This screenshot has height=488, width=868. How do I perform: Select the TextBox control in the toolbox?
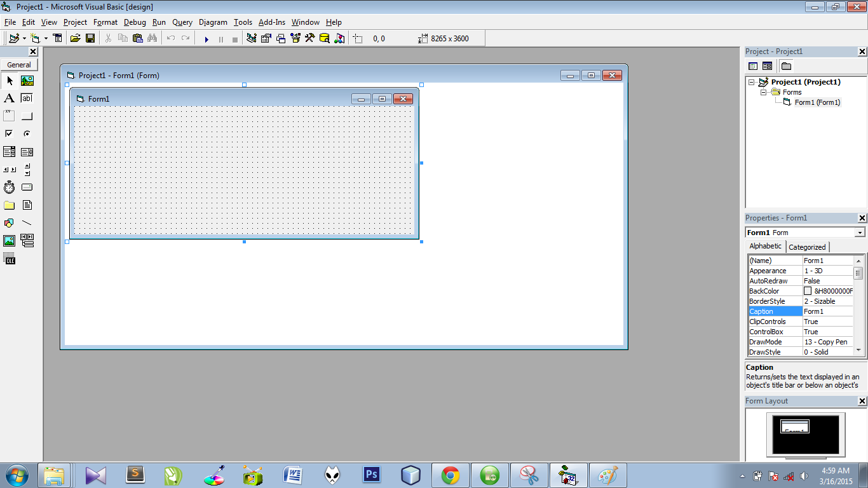point(27,98)
